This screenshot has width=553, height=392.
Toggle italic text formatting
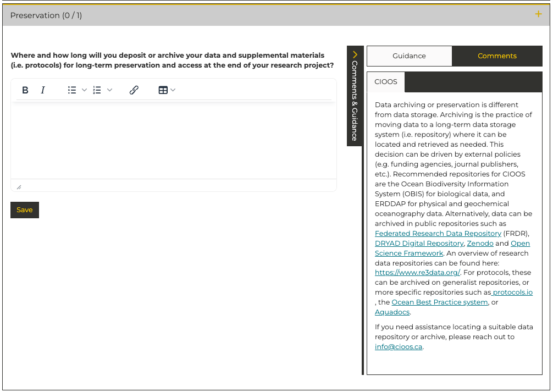point(43,90)
